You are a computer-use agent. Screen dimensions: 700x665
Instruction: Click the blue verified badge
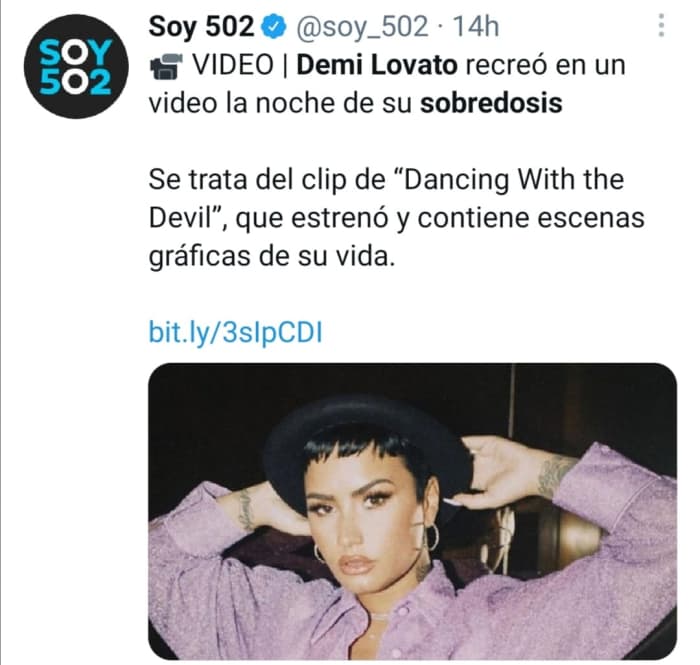click(x=273, y=27)
